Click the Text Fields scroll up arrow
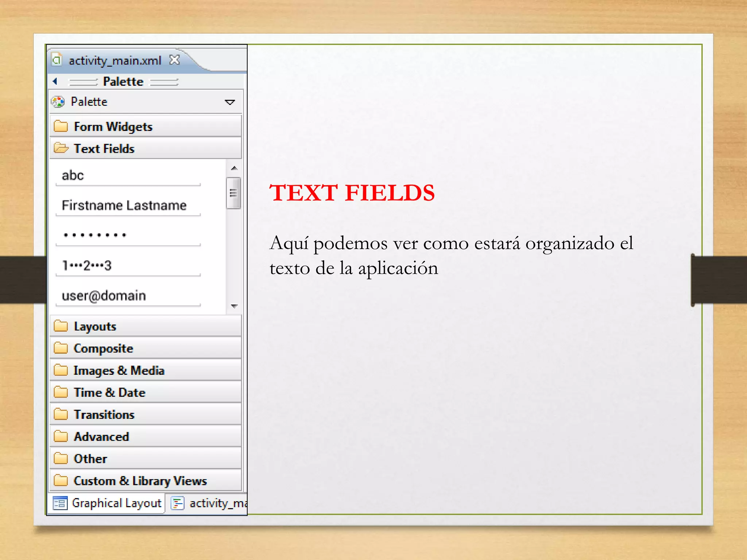This screenshot has width=747, height=560. tap(234, 168)
